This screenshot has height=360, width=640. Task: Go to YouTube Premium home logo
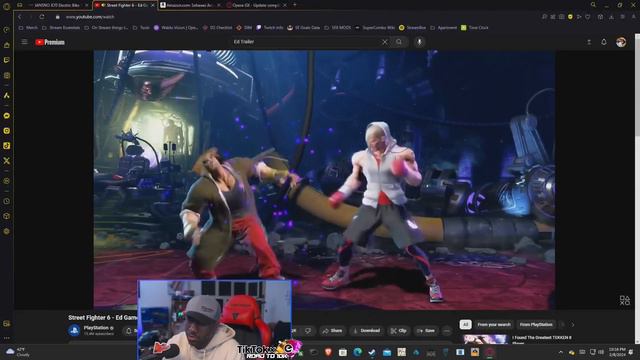click(x=50, y=42)
